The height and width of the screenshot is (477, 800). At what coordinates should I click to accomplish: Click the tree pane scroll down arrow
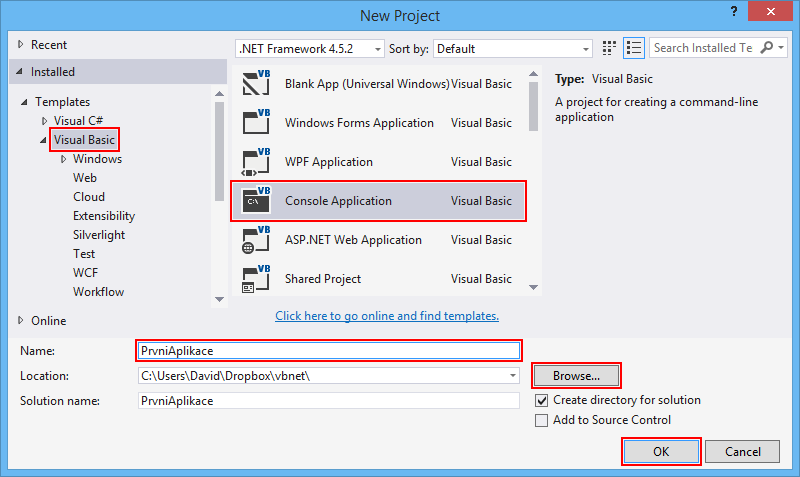(x=219, y=299)
